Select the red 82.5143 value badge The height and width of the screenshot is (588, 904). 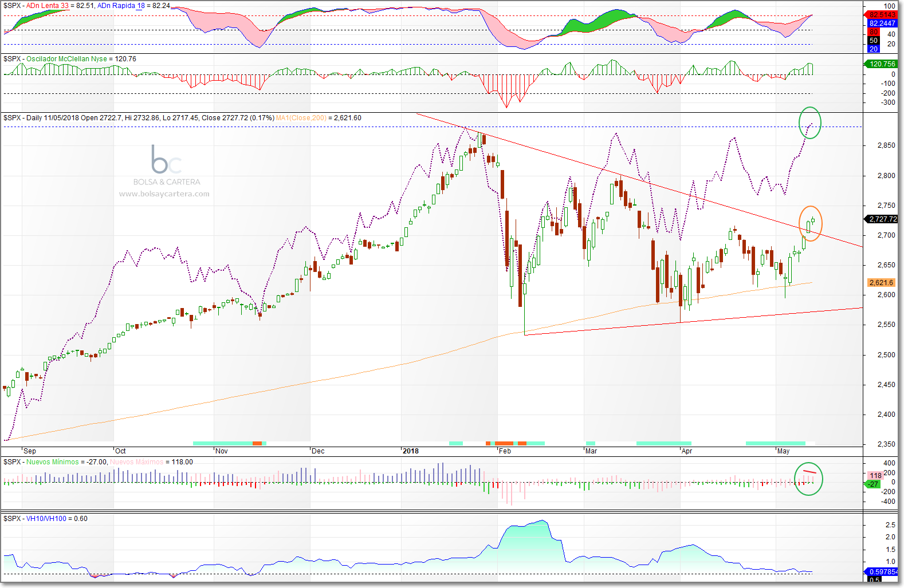882,15
